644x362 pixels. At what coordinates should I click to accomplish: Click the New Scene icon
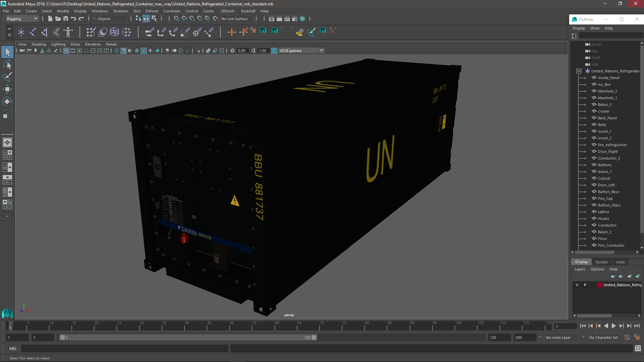pyautogui.click(x=50, y=19)
